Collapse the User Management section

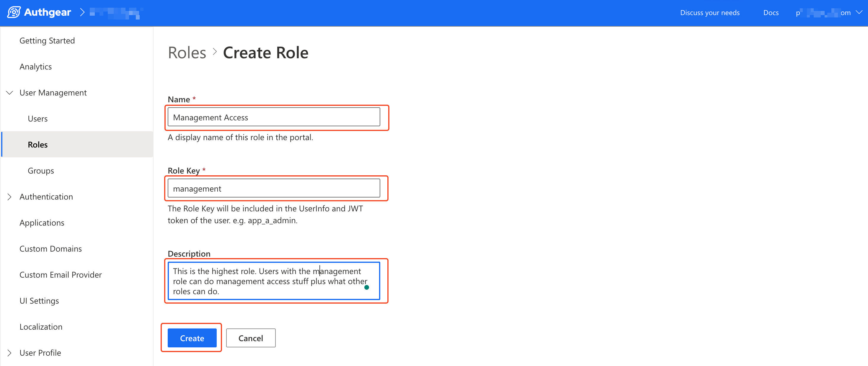10,93
